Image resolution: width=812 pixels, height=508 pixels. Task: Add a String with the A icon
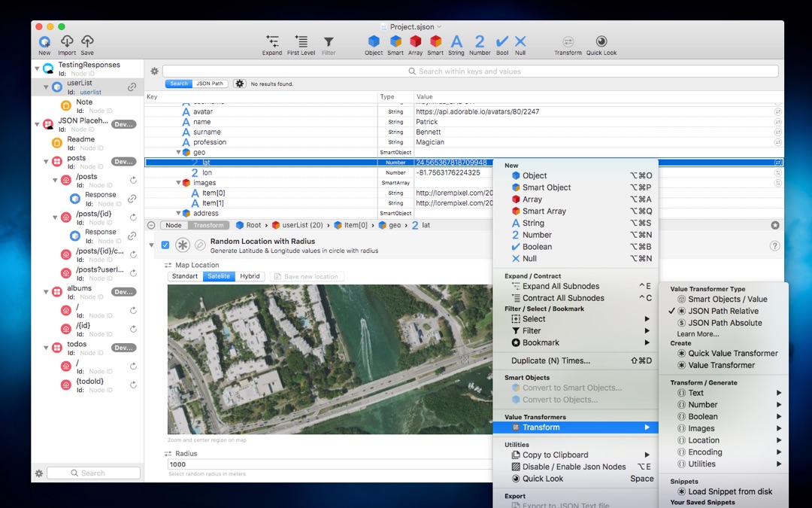pos(456,41)
